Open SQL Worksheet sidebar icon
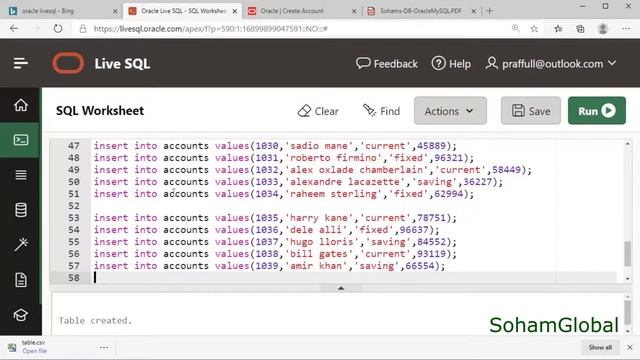This screenshot has height=360, width=640. (21, 140)
